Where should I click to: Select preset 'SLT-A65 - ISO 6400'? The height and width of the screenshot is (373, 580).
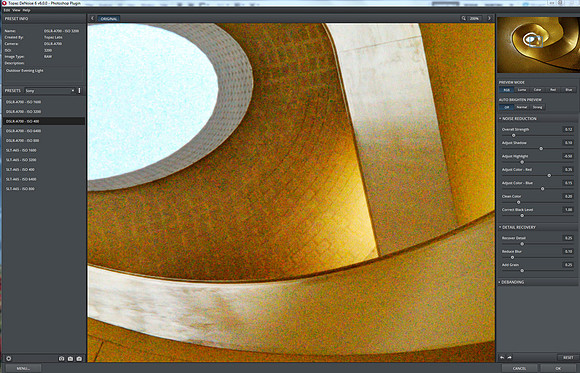44,179
